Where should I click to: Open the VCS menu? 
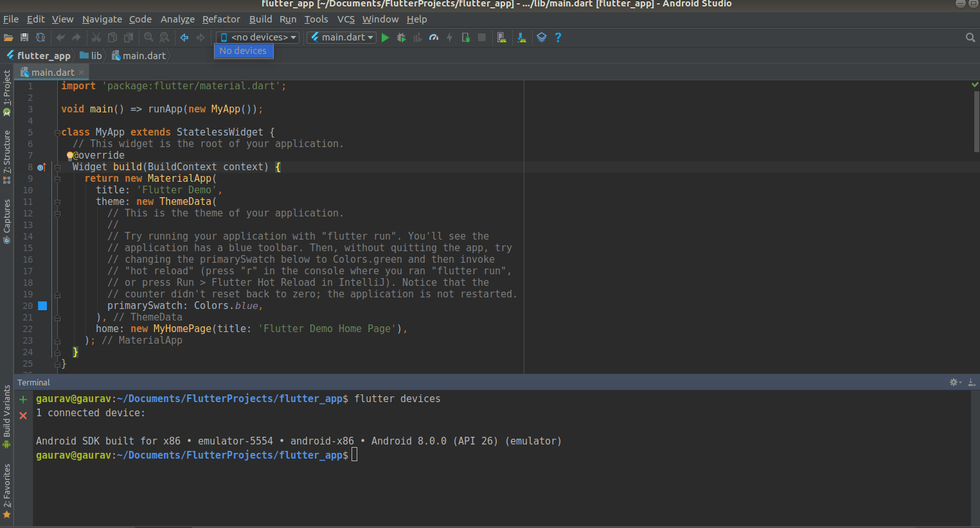pos(346,19)
